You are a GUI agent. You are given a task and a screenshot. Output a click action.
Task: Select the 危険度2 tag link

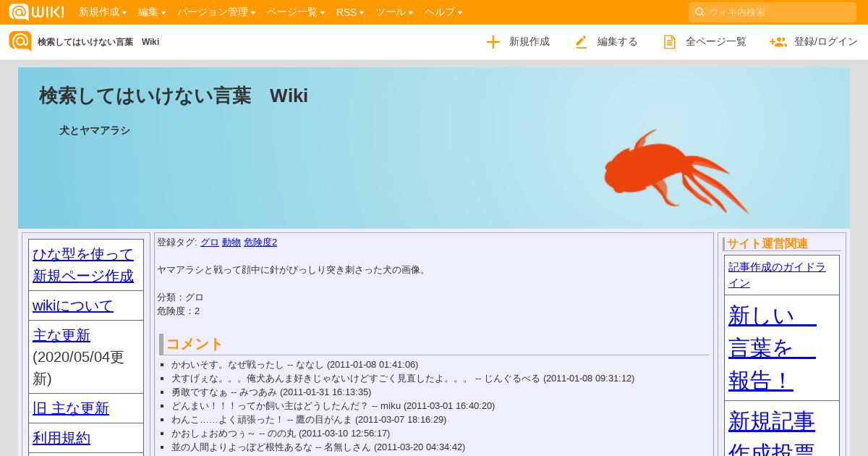pyautogui.click(x=260, y=242)
